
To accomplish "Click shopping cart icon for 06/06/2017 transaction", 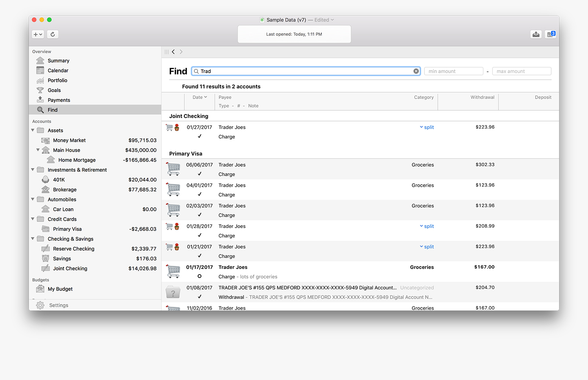I will [173, 169].
